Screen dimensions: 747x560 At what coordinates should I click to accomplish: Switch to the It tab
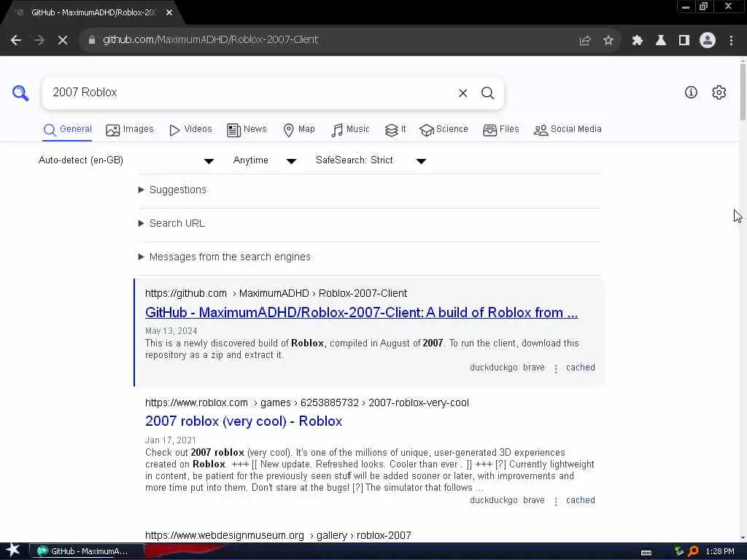tap(395, 130)
